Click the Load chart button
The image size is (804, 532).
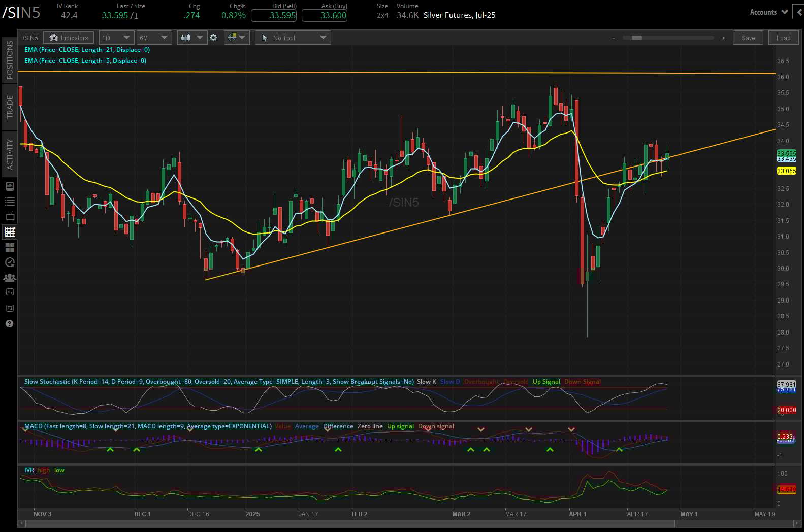(x=783, y=38)
